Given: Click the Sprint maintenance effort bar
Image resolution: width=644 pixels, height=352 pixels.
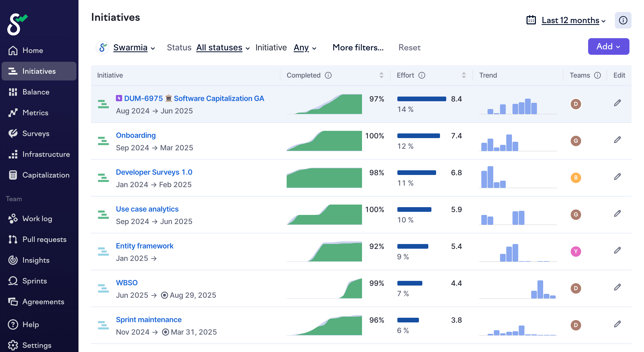Looking at the screenshot, I should tap(408, 320).
